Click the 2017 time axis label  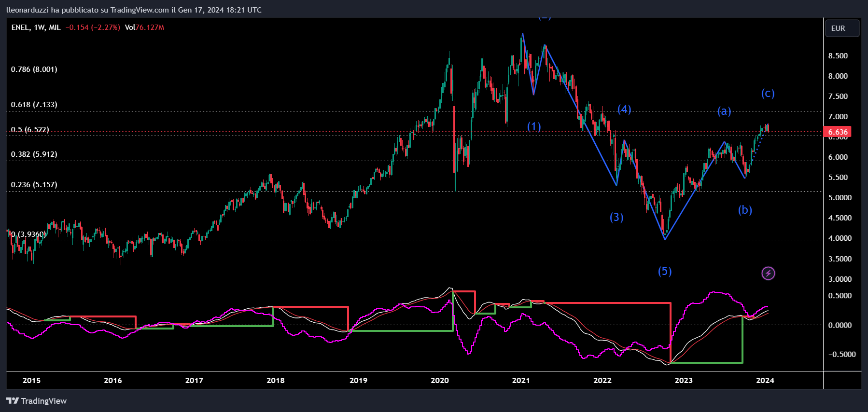click(195, 380)
